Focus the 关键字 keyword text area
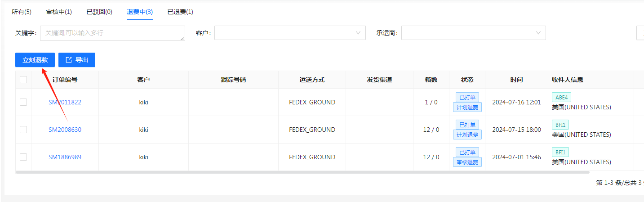This screenshot has width=644, height=202. point(112,33)
